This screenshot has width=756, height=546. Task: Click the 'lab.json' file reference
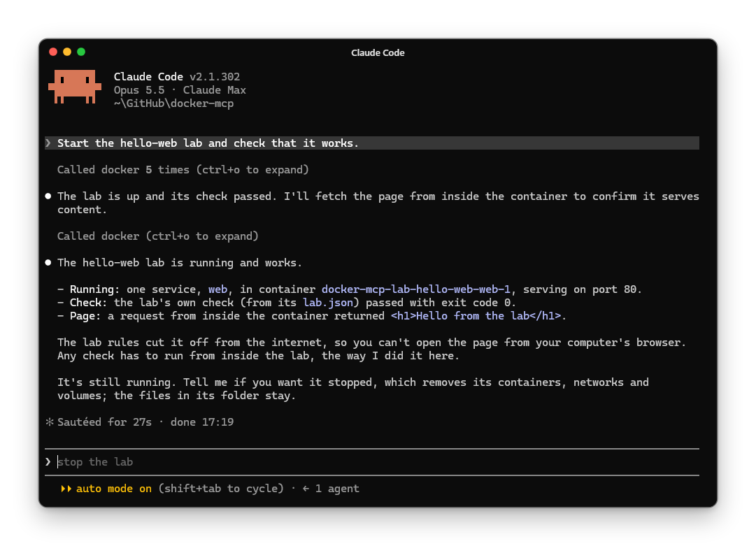328,303
